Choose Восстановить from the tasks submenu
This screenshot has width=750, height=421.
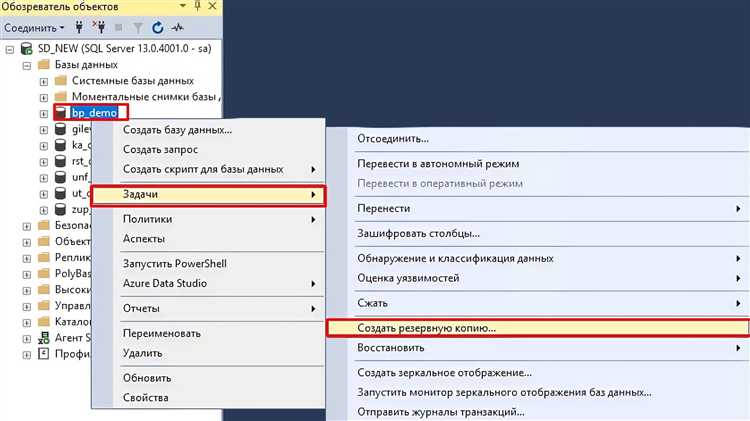pos(391,348)
